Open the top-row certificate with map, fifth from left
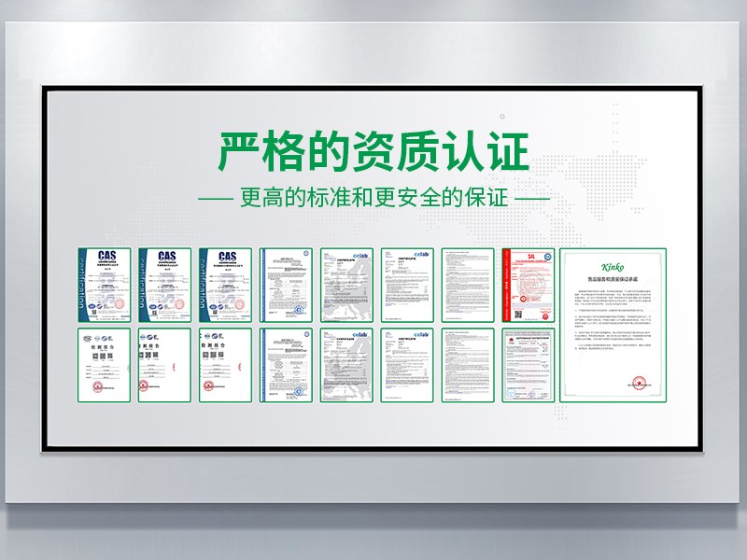 [346, 285]
